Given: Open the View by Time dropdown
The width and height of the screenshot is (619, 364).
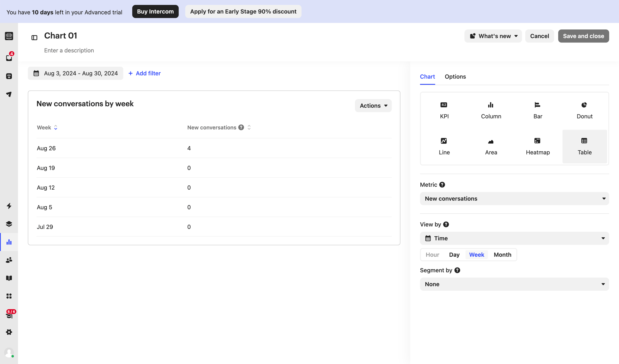Looking at the screenshot, I should (x=514, y=238).
